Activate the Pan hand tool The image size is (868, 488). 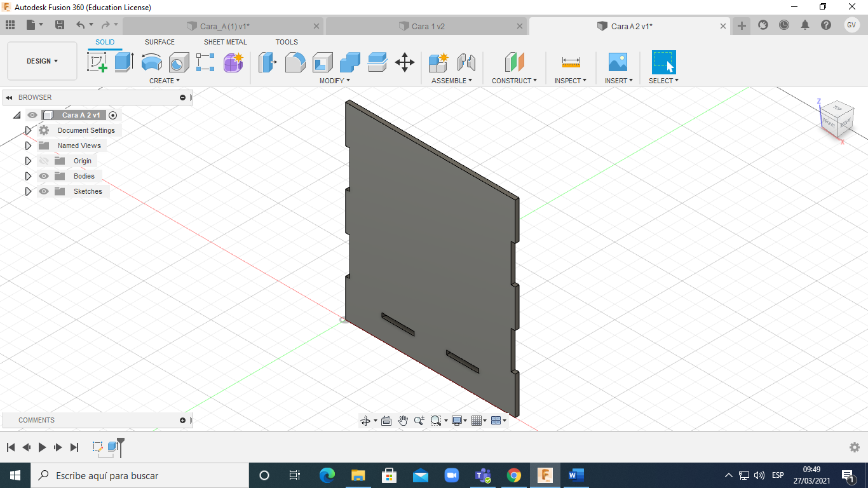(x=402, y=421)
